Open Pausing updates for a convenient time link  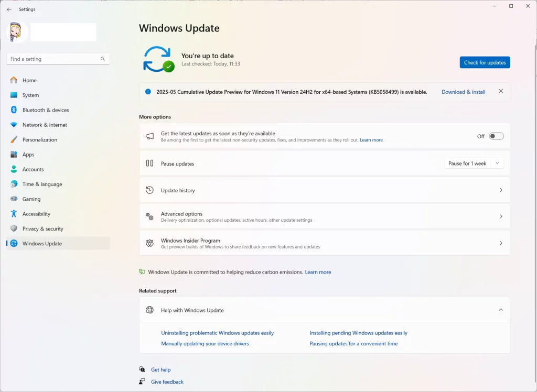pos(354,343)
